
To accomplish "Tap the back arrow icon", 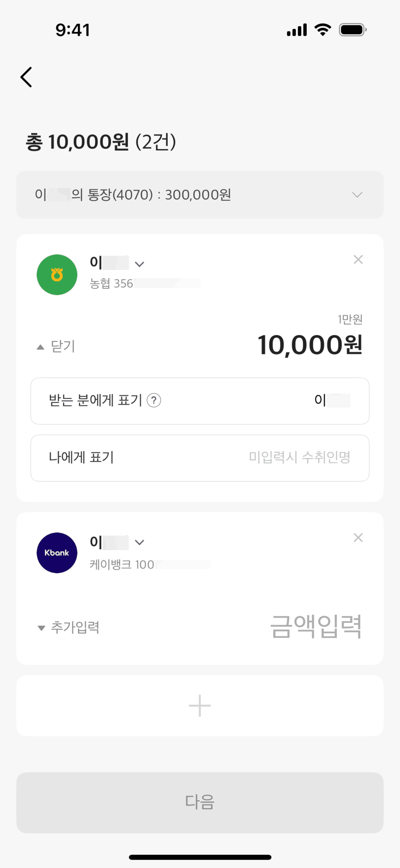I will point(26,77).
